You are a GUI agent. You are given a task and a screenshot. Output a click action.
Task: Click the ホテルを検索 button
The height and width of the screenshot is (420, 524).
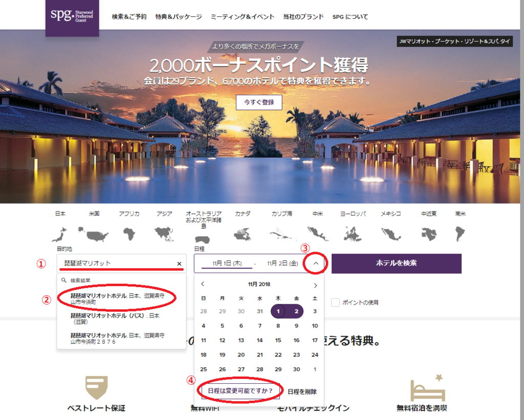pyautogui.click(x=397, y=263)
